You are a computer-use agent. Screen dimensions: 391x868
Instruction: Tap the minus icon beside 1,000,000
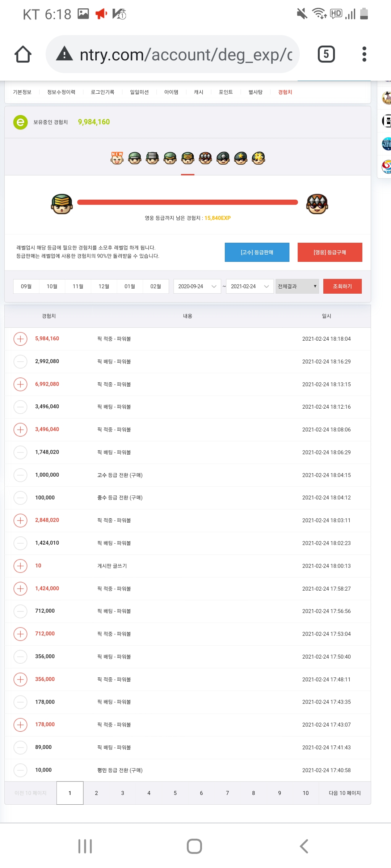[x=20, y=475]
